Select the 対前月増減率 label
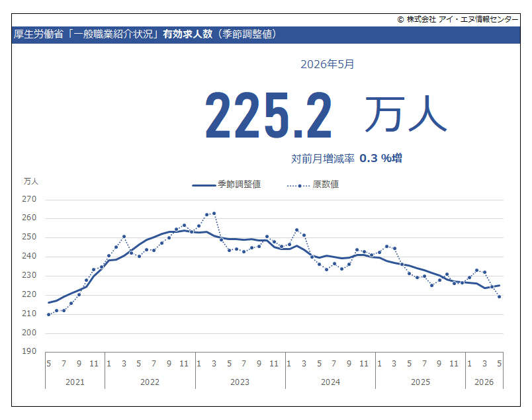Image resolution: width=532 pixels, height=420 pixels. [x=323, y=159]
